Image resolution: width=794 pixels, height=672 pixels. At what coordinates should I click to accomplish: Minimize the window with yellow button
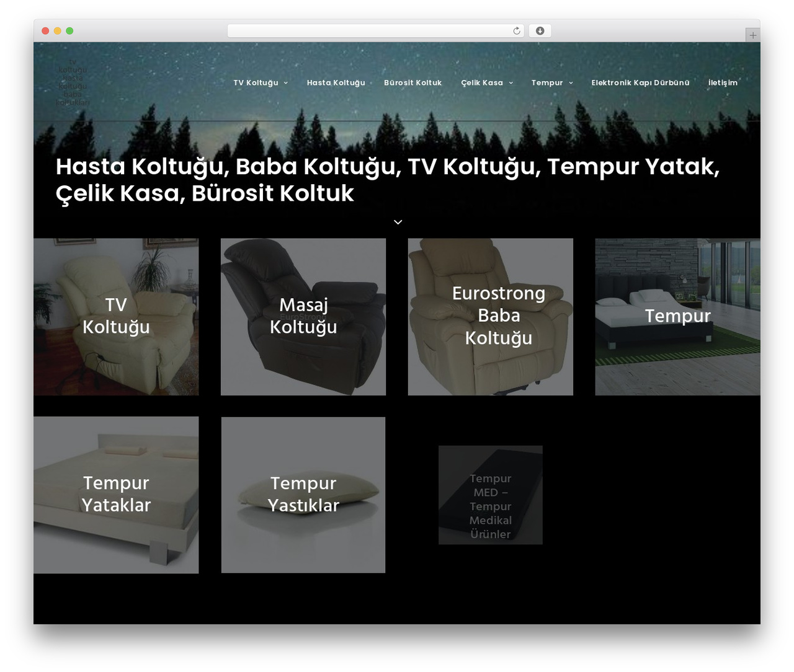click(58, 31)
